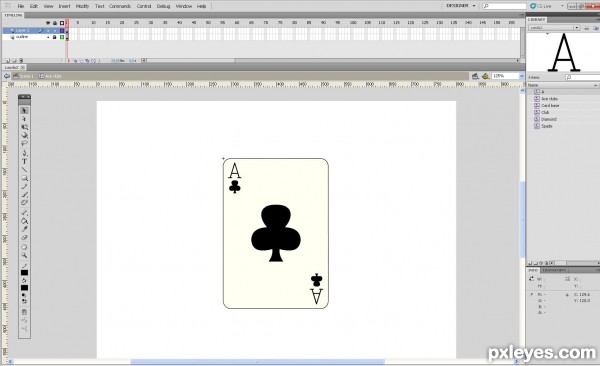Open the Edit menu
Screen dimensions: 600x366
click(34, 6)
